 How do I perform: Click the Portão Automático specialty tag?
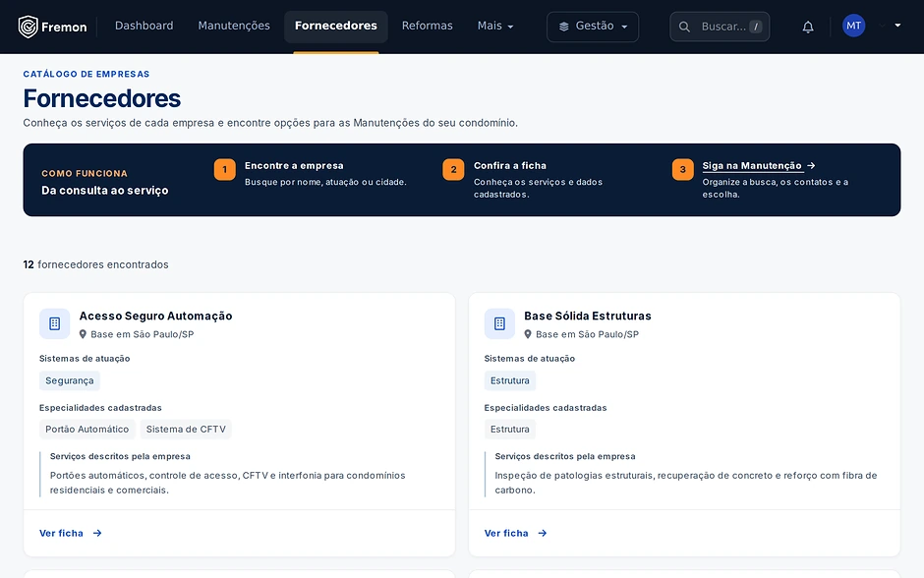[x=87, y=429]
